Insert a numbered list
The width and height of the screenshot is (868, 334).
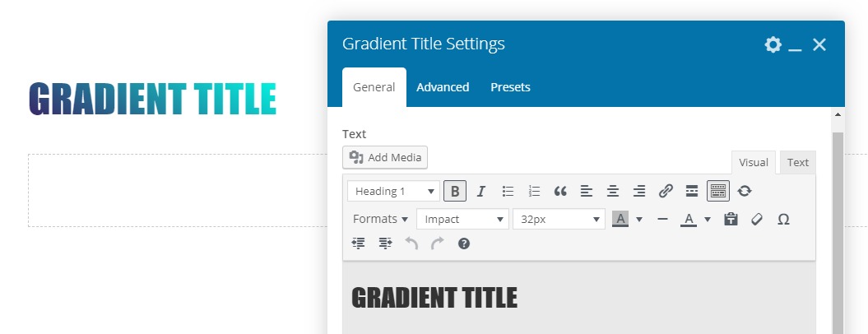(534, 191)
